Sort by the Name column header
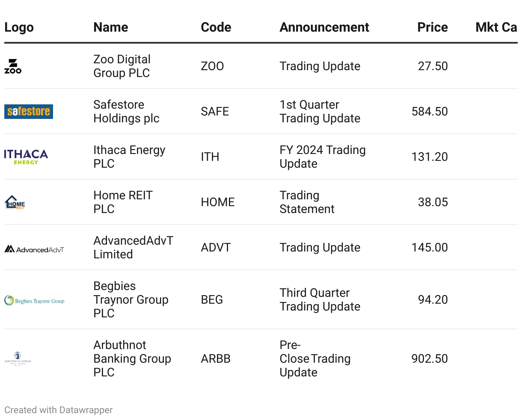Viewport: 522px width, 420px height. click(111, 27)
